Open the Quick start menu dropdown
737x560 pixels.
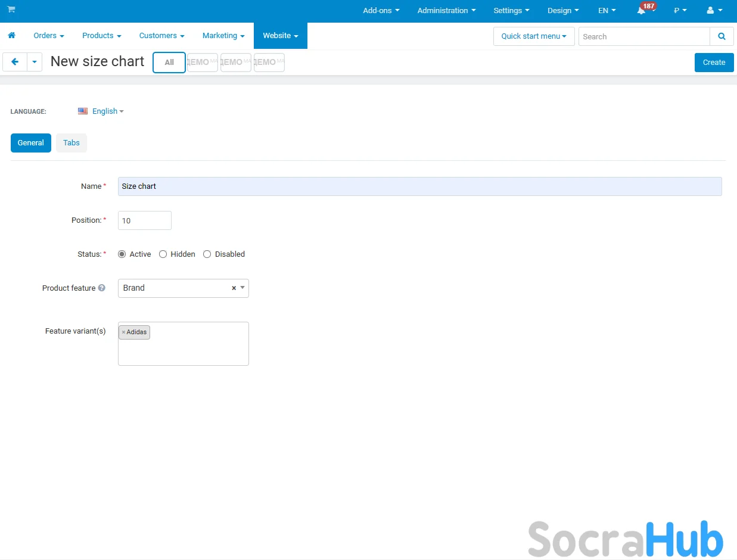coord(534,36)
